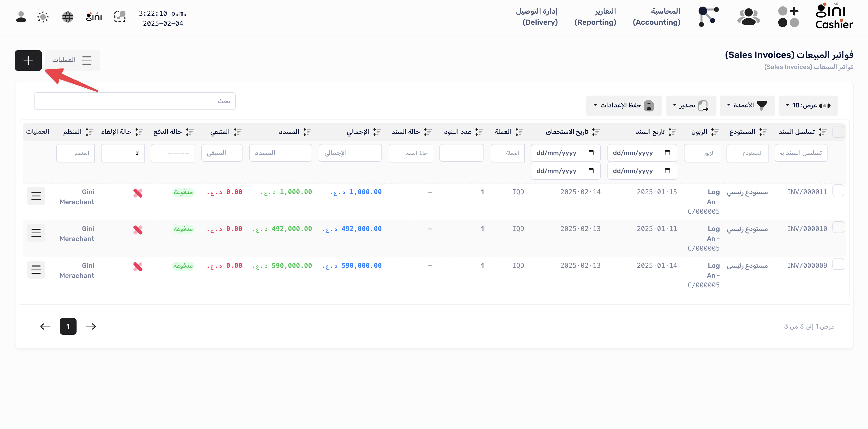Click the مدفوعة badge for INV/000011
The height and width of the screenshot is (429, 868).
point(183,192)
